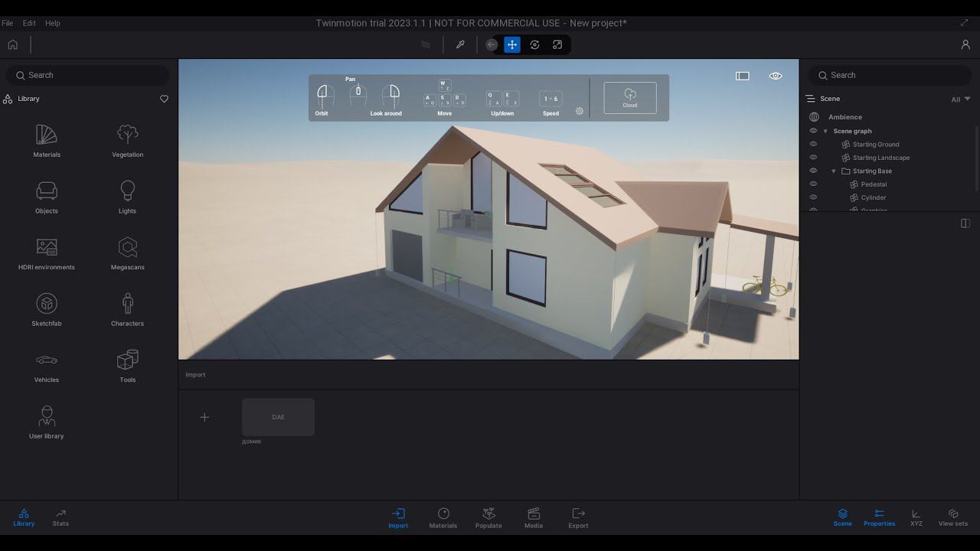Open the Materials library category

pyautogui.click(x=47, y=142)
